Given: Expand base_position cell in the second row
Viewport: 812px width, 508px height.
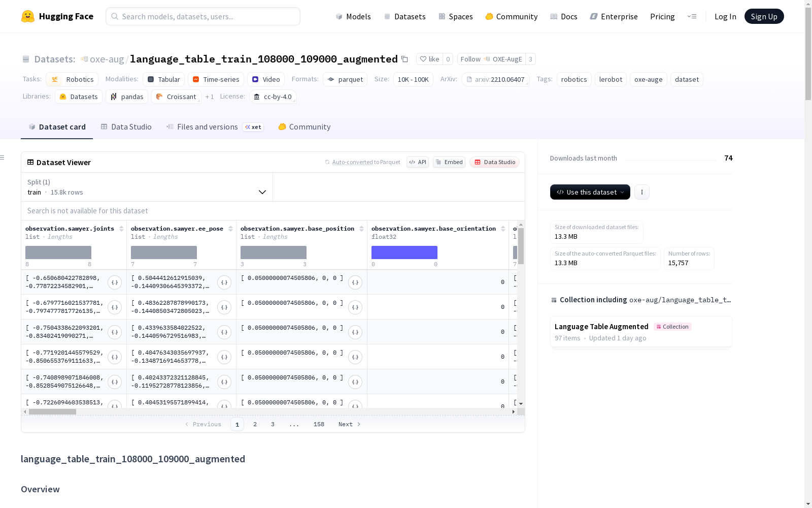Looking at the screenshot, I should click(x=355, y=307).
